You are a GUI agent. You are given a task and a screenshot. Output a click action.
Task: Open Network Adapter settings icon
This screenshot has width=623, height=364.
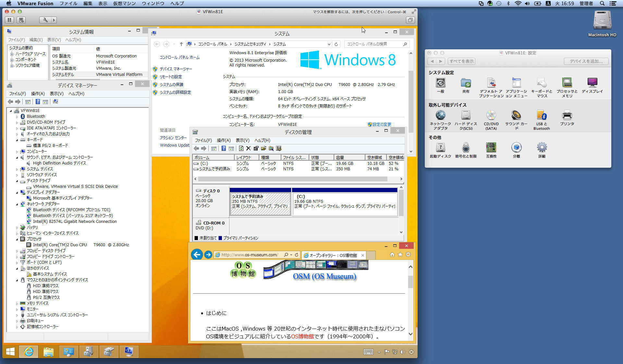click(x=440, y=115)
